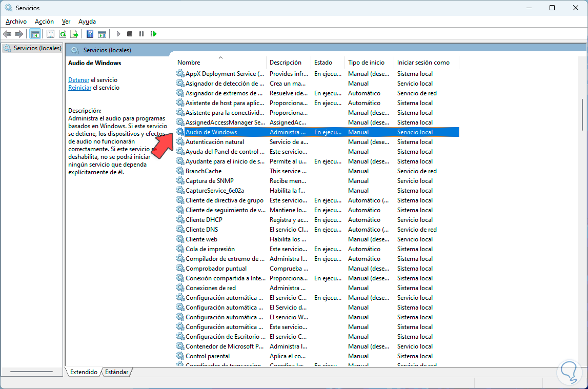Click the Servicios (locales) pane header
Image resolution: width=588 pixels, height=389 pixels.
point(107,50)
